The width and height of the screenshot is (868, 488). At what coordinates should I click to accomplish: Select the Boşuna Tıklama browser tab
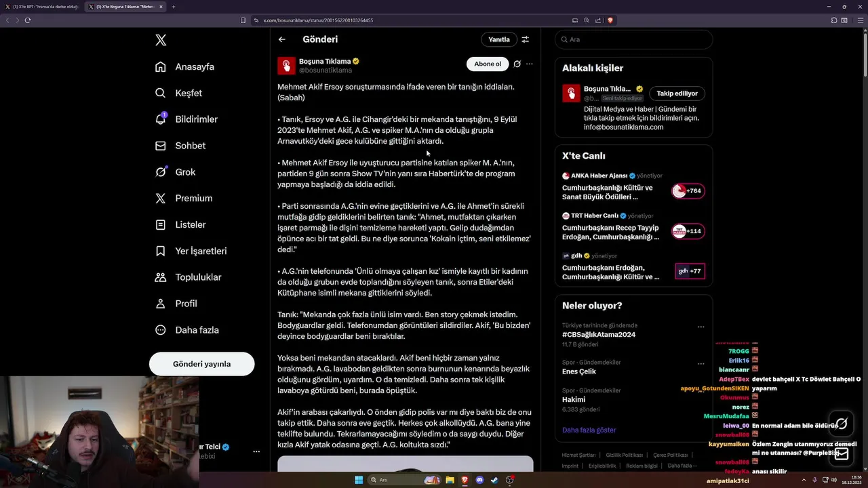coord(125,7)
